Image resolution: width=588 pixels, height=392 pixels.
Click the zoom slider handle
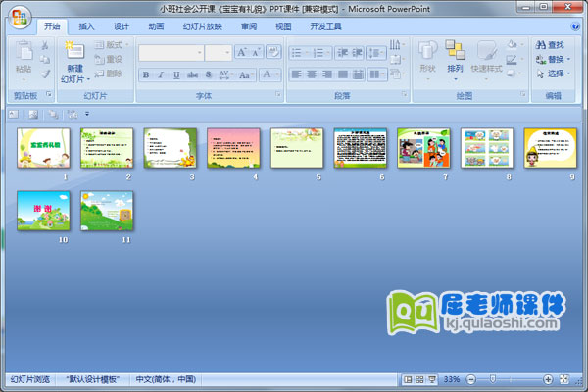(x=493, y=379)
